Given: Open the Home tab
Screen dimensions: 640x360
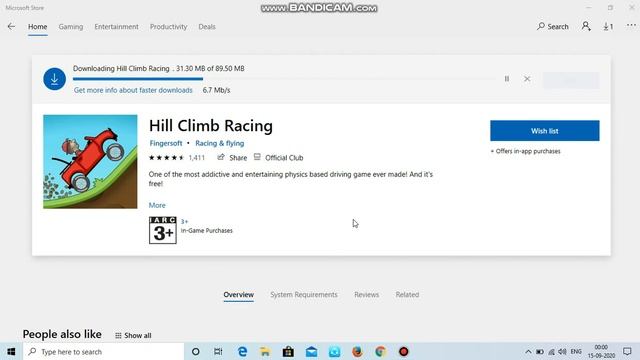Looking at the screenshot, I should point(38,27).
